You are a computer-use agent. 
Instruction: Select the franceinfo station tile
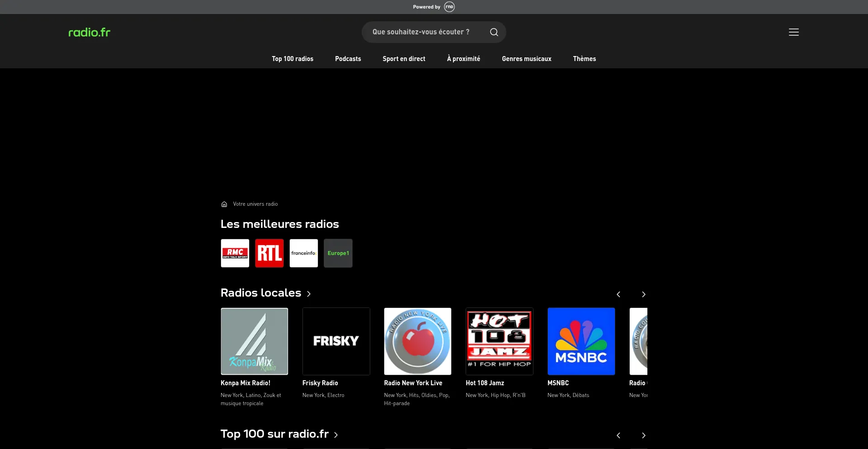click(304, 253)
